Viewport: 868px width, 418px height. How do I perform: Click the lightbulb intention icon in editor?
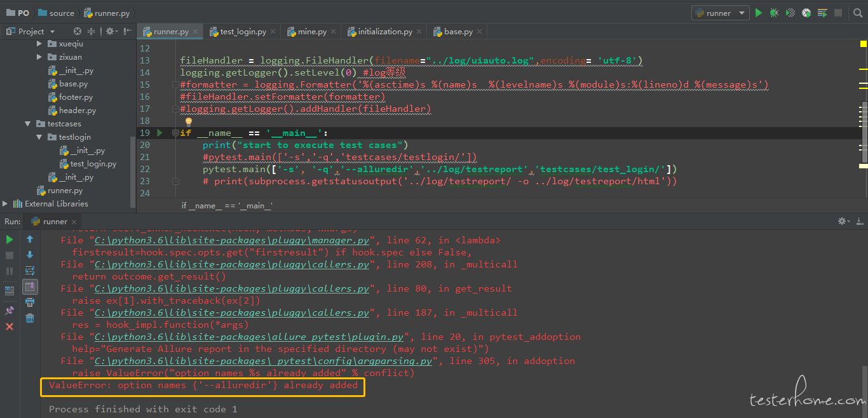[189, 121]
